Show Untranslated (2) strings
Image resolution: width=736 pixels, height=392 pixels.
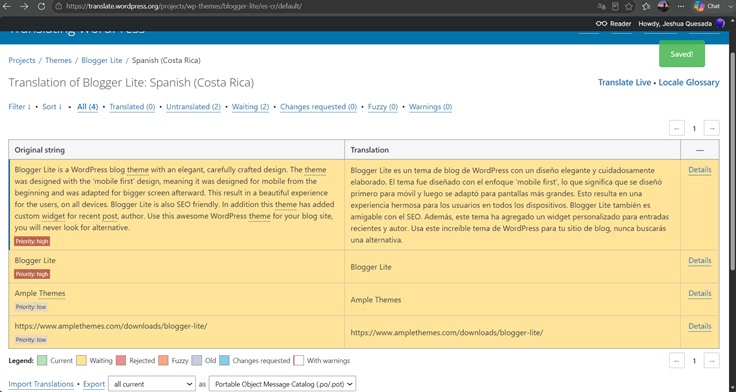[193, 107]
